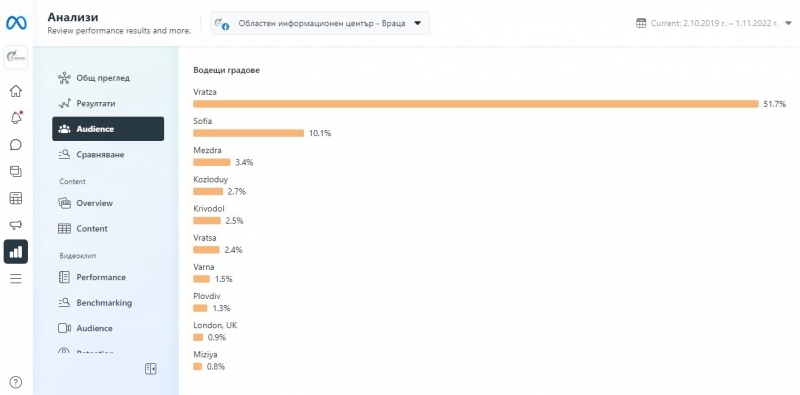Click the calendar icon beside date range
This screenshot has width=800, height=395.
coord(641,23)
